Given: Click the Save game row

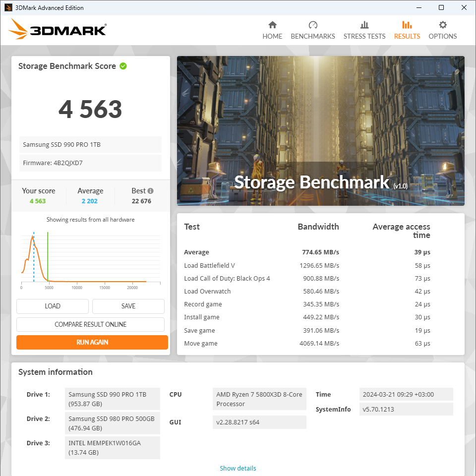Looking at the screenshot, I should [307, 330].
